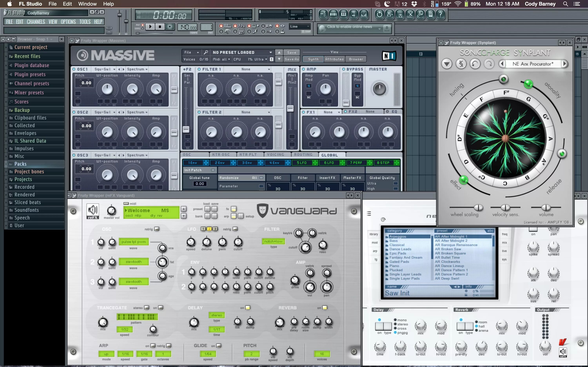Open the Line snap dropdown
Viewport: 588px width, 367px height.
click(x=300, y=26)
